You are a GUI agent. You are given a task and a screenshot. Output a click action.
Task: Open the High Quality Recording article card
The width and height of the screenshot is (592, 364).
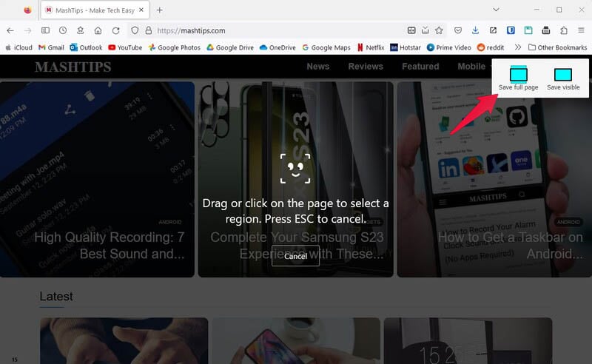(x=97, y=179)
